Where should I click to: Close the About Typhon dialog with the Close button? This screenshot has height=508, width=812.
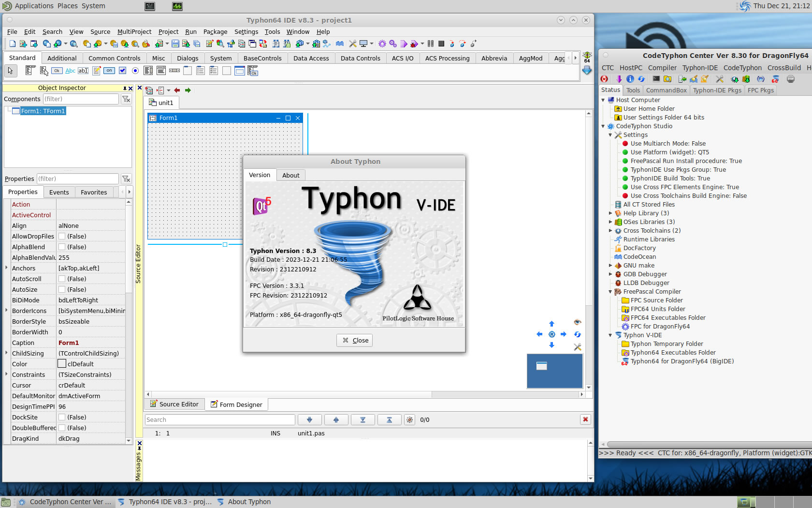pos(355,341)
